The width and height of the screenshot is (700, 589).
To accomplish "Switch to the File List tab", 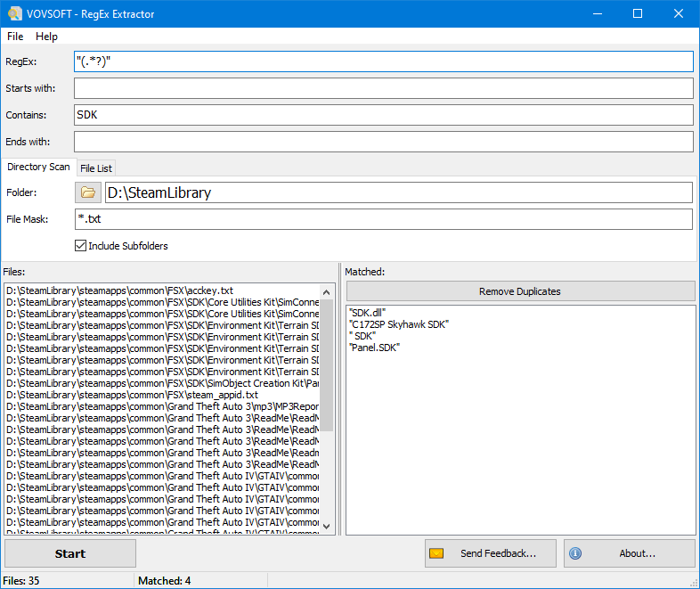I will click(x=96, y=168).
